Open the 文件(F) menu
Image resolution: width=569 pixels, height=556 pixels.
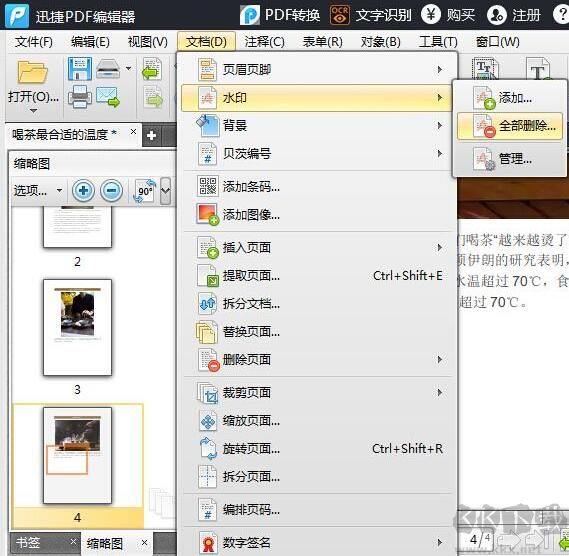click(33, 42)
